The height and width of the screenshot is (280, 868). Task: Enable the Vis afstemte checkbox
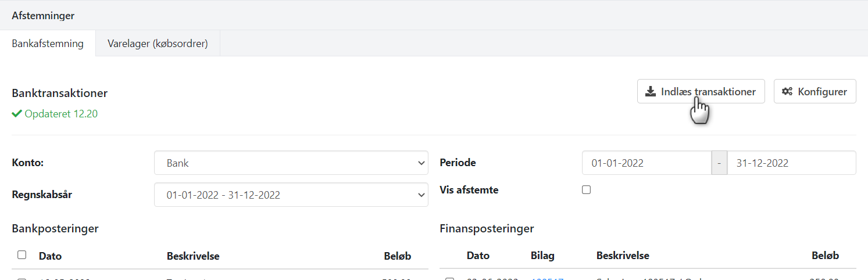click(586, 189)
